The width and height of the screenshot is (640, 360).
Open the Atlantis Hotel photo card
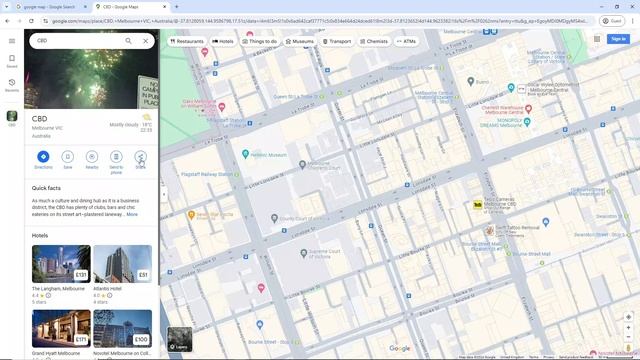coord(122,264)
